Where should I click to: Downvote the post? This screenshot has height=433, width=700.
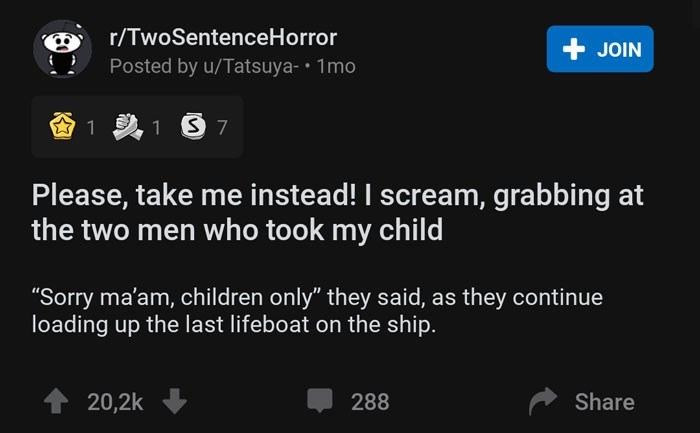click(x=174, y=402)
